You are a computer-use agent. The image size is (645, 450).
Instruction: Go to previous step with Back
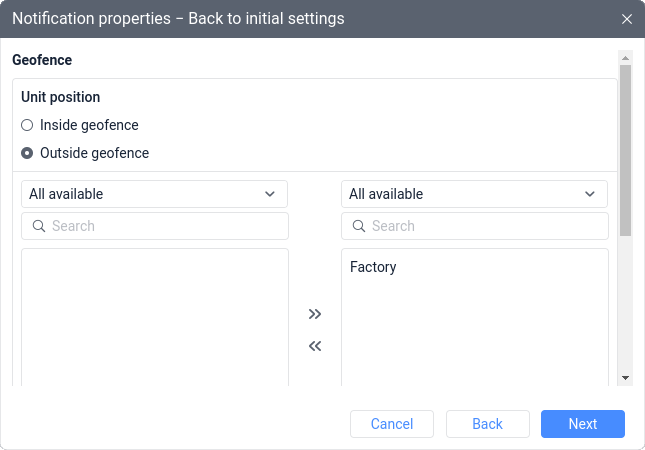[x=487, y=424]
